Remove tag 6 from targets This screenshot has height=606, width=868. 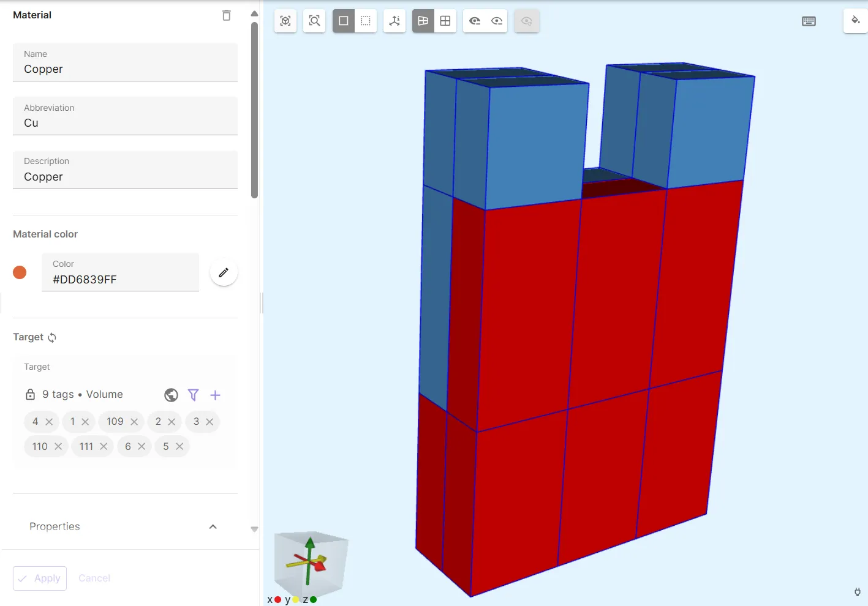pyautogui.click(x=142, y=446)
